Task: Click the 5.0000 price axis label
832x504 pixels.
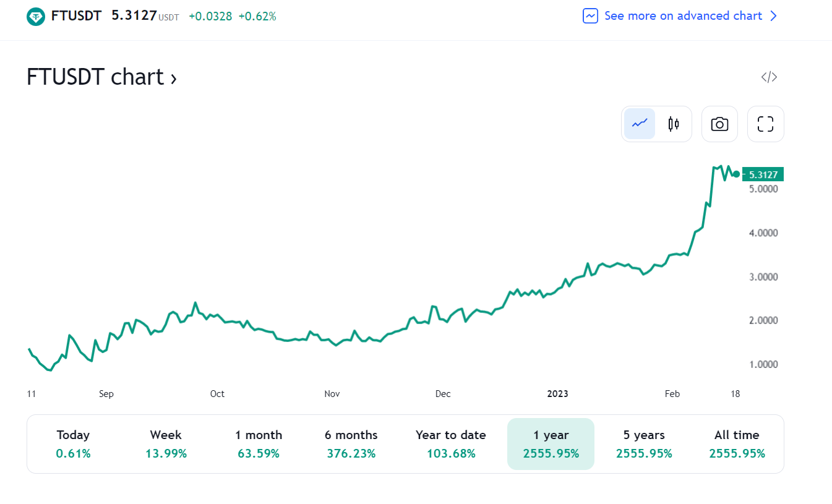Action: click(763, 189)
